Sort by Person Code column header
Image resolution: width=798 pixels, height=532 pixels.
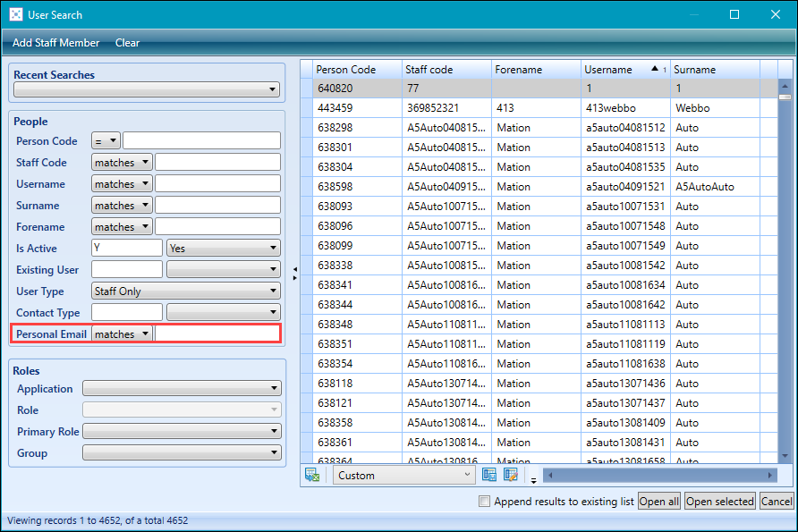(x=357, y=69)
